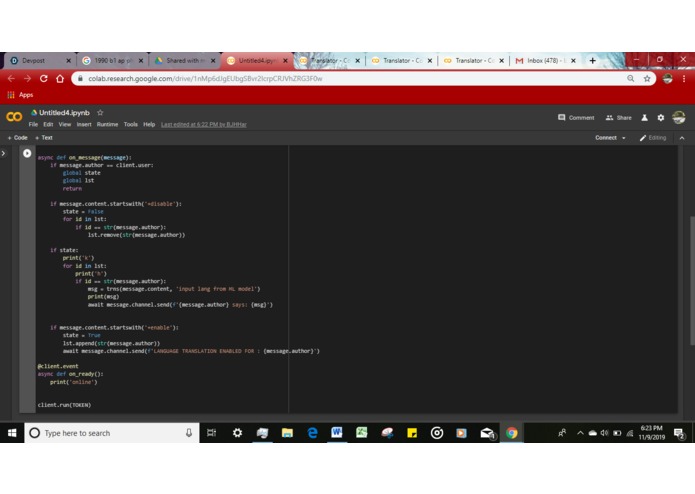Open File Explorer from the taskbar
The image size is (695, 494).
coord(287,433)
